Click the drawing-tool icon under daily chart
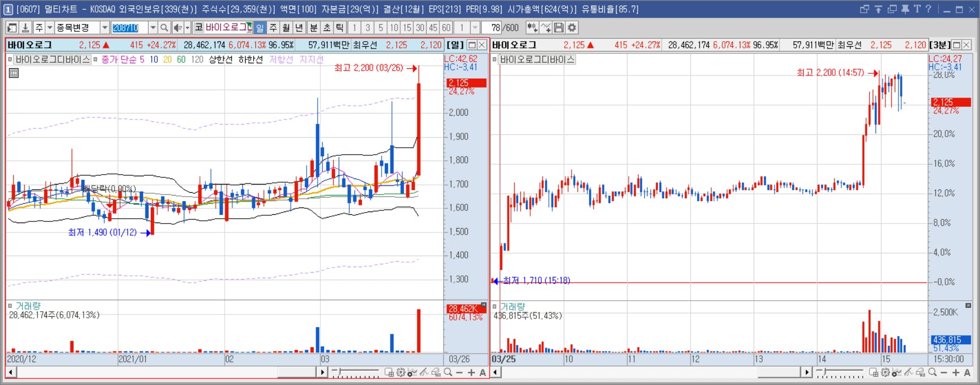This screenshot has width=980, height=385. (x=423, y=372)
